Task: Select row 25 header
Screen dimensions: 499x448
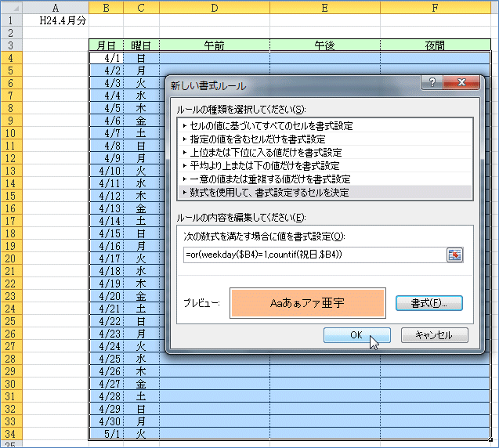Action: (x=11, y=321)
